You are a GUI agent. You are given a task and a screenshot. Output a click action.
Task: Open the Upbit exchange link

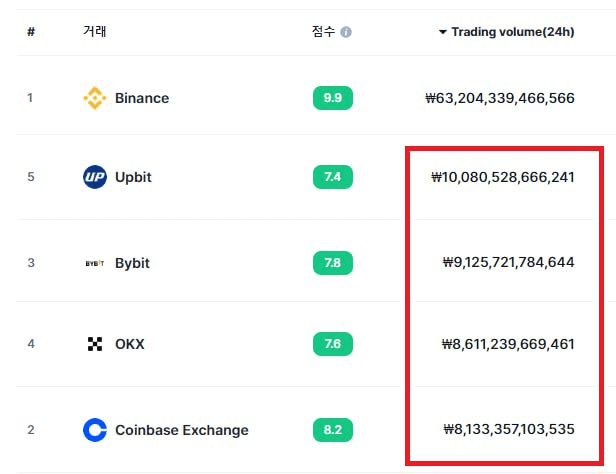click(x=133, y=177)
